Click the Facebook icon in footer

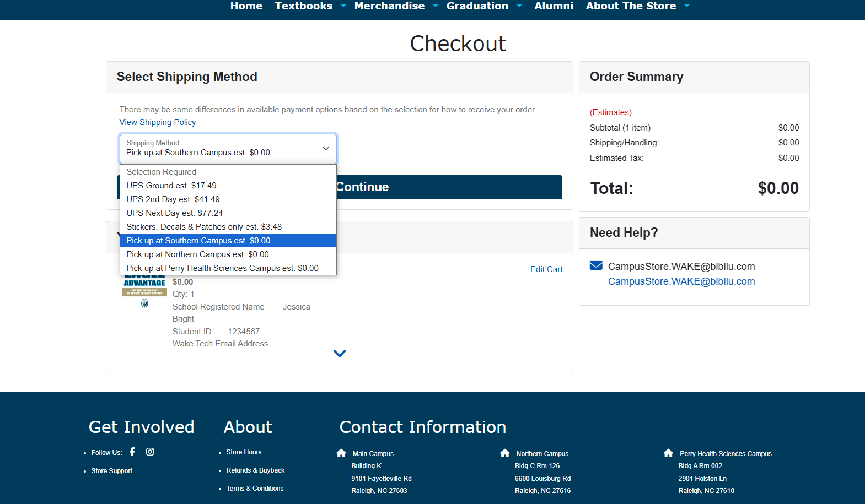coord(132,452)
